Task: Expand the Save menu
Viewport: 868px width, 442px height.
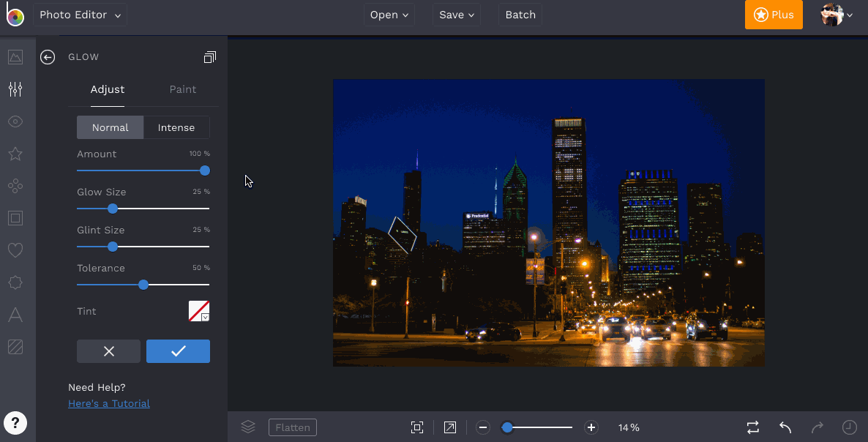Action: coord(457,15)
